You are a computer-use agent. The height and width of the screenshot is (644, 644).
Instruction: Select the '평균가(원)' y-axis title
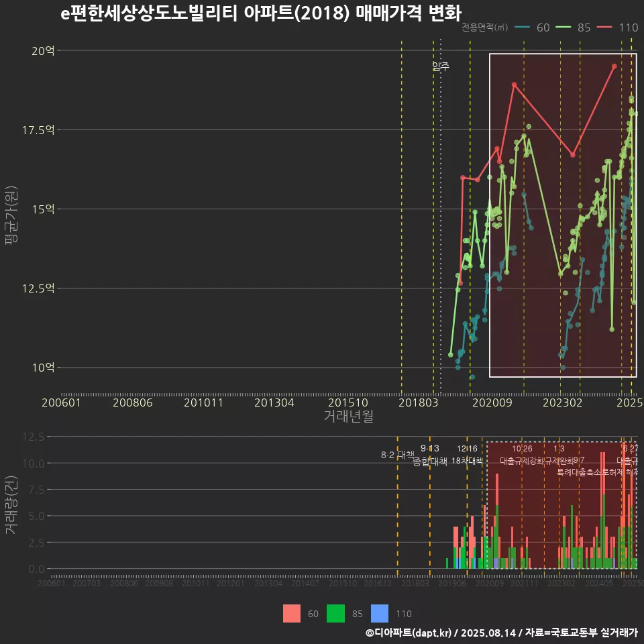click(11, 215)
